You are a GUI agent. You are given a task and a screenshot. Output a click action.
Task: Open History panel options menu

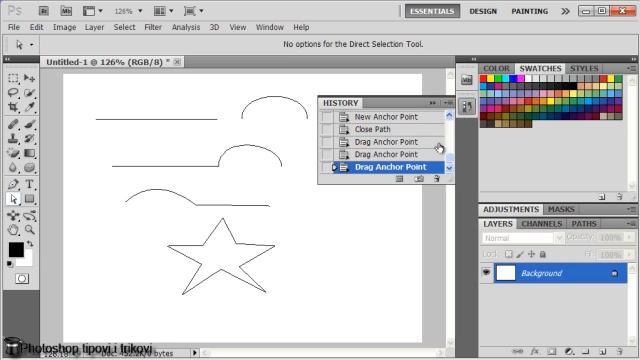[x=448, y=103]
